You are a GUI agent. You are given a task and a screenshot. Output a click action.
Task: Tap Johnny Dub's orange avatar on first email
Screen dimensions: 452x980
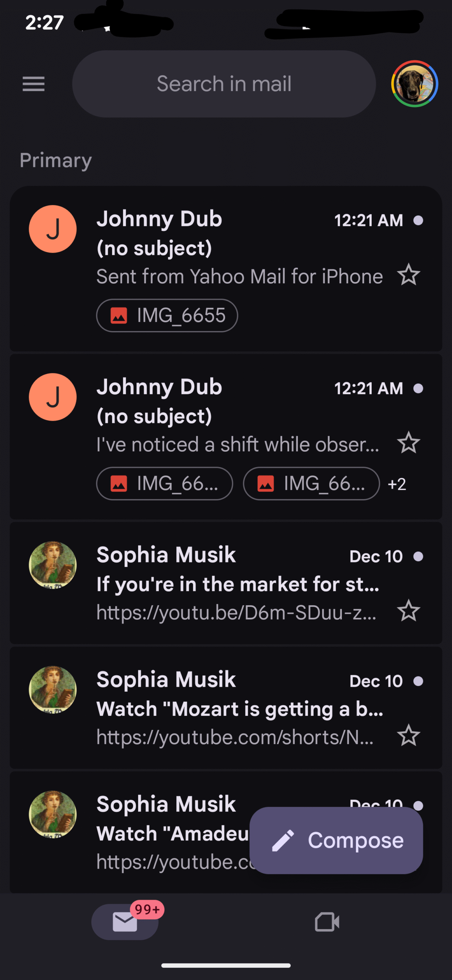[x=53, y=229]
